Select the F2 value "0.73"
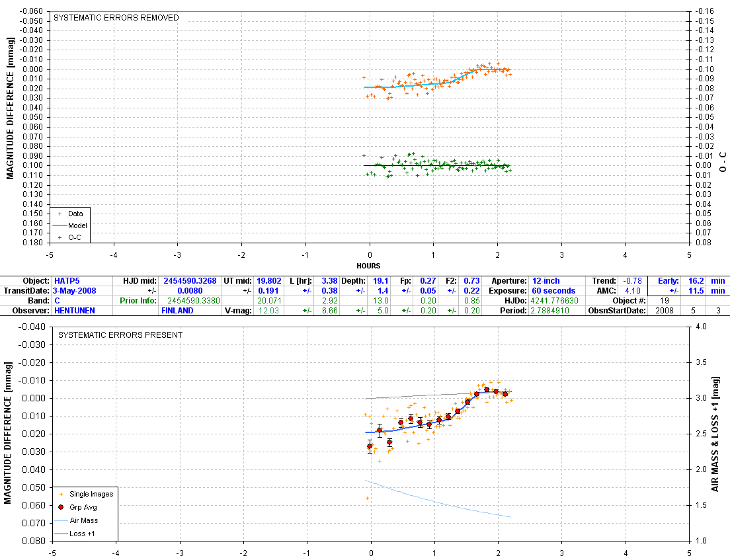 click(471, 281)
